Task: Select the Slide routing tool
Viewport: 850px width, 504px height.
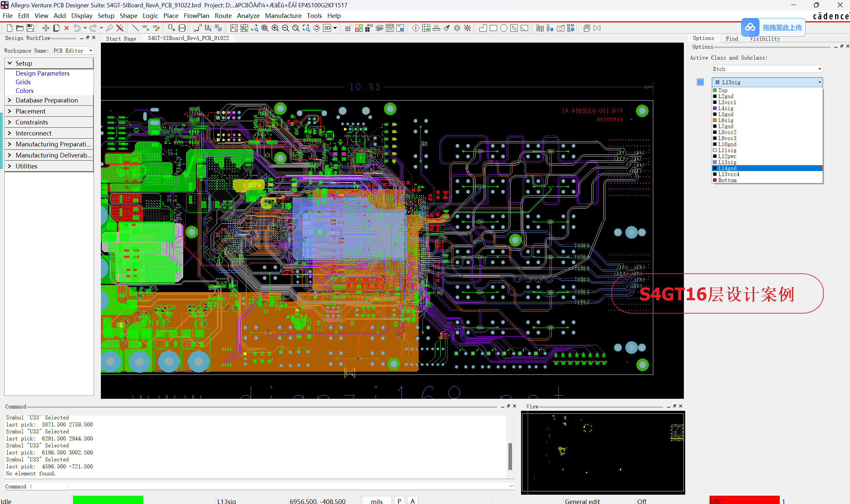Action: tap(208, 28)
